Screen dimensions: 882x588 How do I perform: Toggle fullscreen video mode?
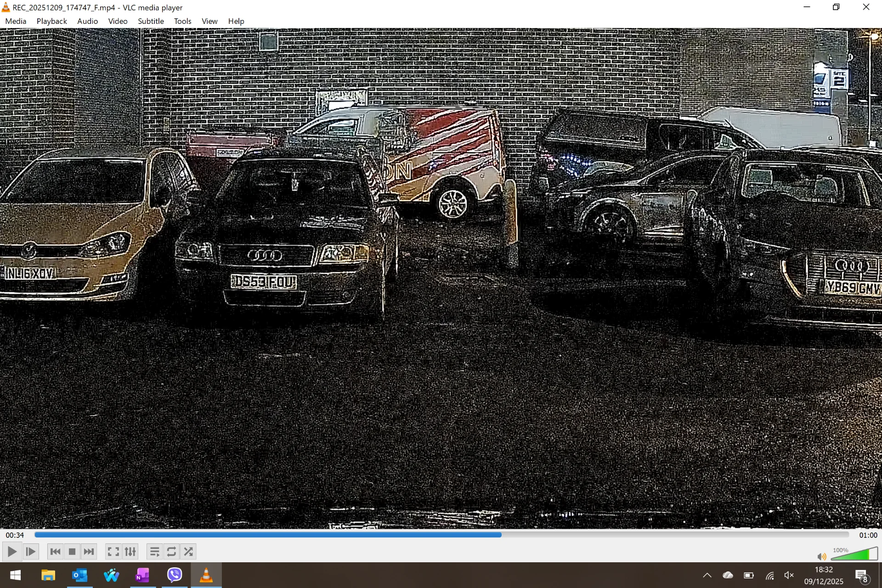point(113,552)
